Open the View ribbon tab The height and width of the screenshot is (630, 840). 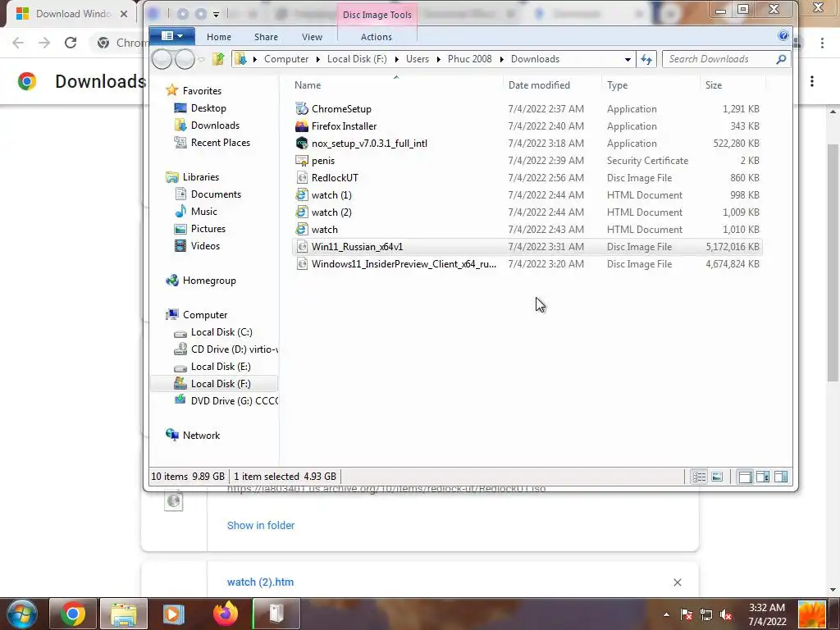point(312,37)
